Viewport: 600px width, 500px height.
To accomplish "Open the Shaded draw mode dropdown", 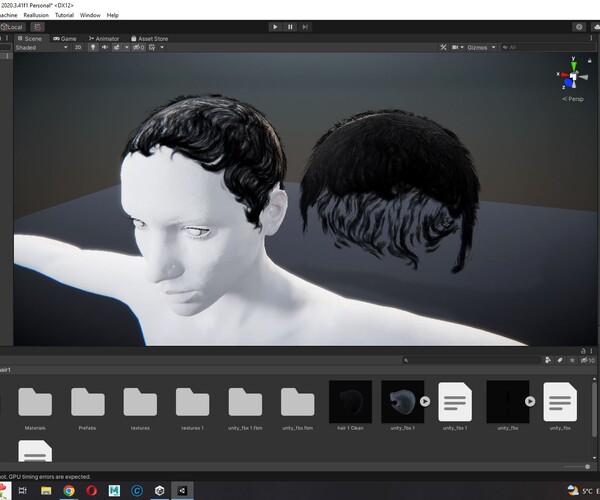I will [x=41, y=47].
